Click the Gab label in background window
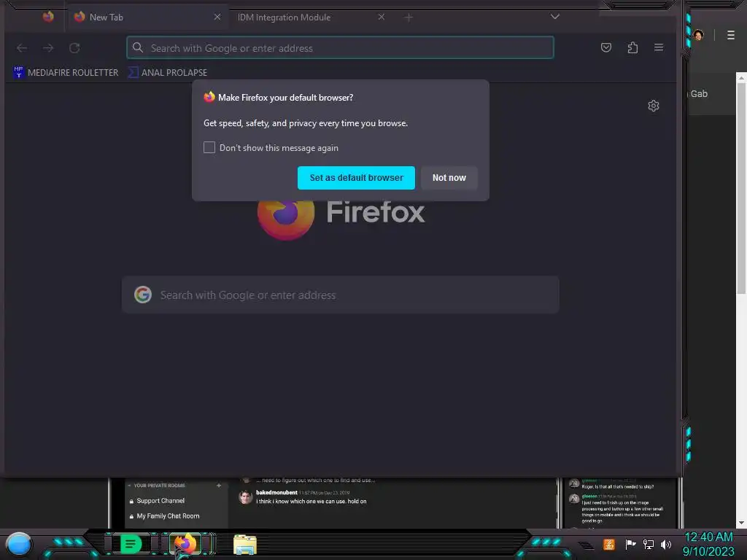This screenshot has height=560, width=747. click(699, 94)
